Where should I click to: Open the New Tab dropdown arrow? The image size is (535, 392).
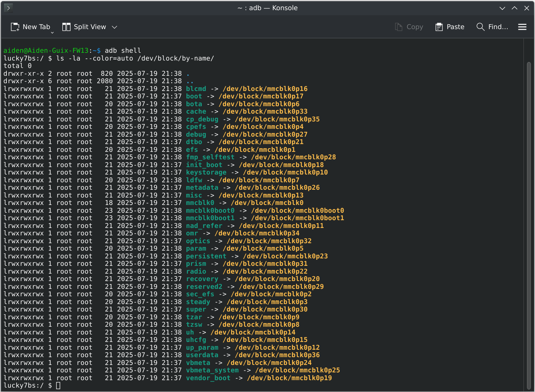point(52,32)
